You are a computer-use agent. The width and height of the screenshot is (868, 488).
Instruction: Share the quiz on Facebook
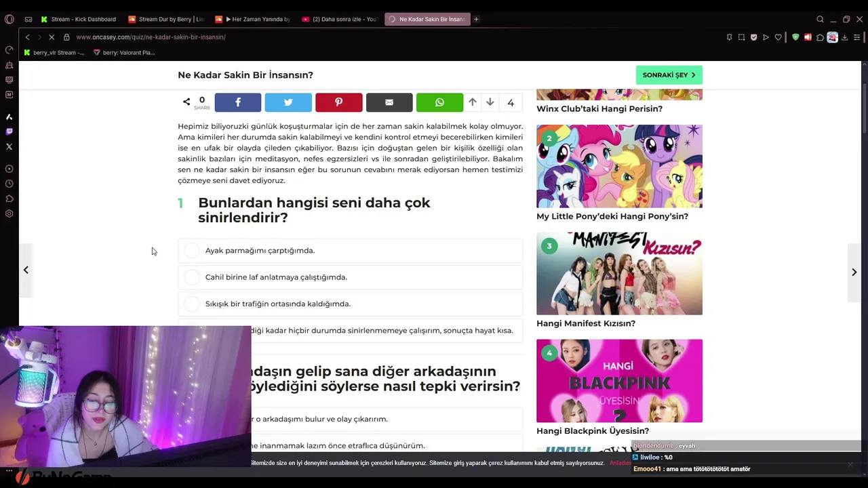tap(238, 102)
